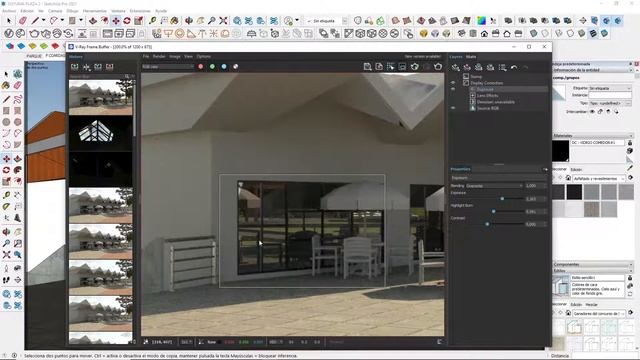Switch to the Stats tab
640x360 pixels.
point(471,57)
